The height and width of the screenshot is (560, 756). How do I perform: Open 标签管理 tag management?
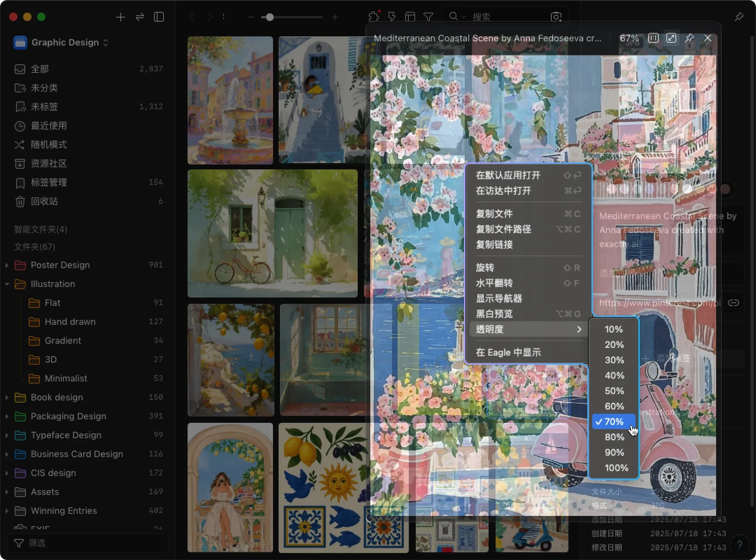click(x=89, y=182)
